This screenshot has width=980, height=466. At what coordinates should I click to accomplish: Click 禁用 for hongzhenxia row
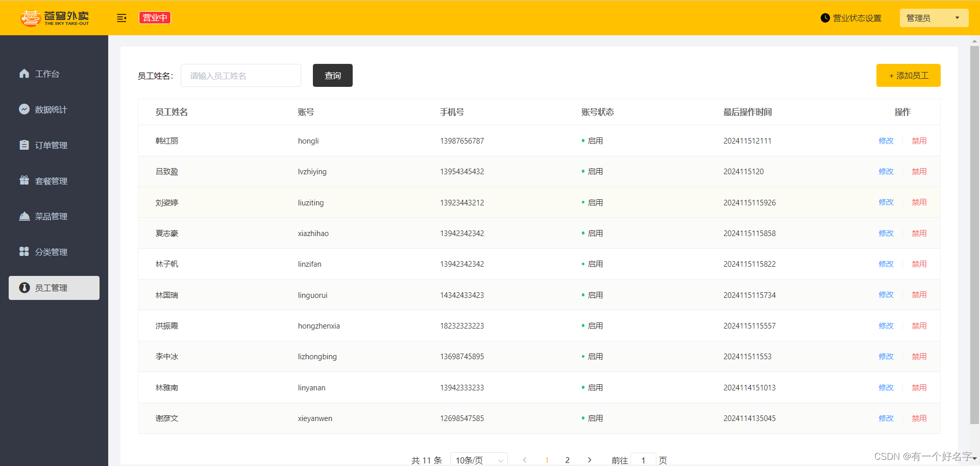tap(919, 325)
